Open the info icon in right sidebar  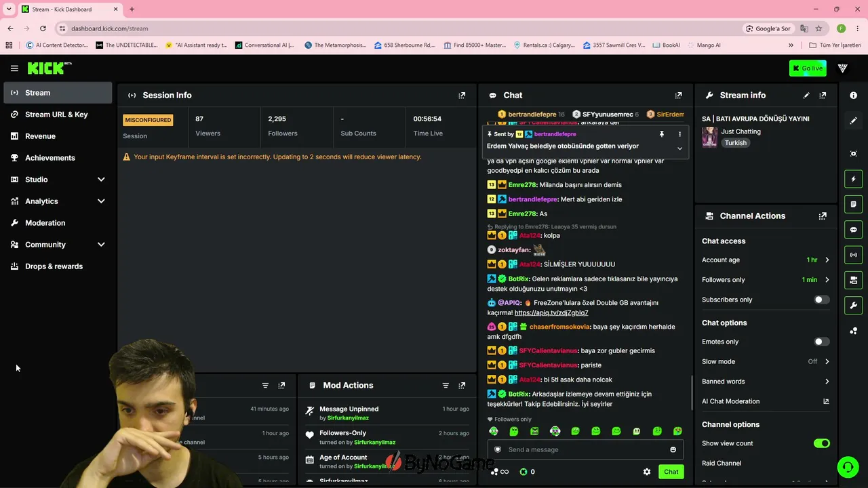[x=854, y=96]
